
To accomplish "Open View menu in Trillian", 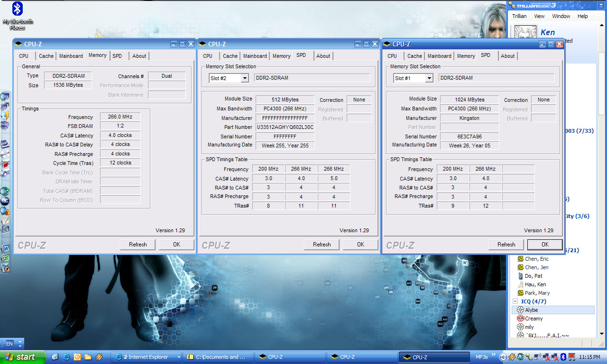I will click(539, 16).
